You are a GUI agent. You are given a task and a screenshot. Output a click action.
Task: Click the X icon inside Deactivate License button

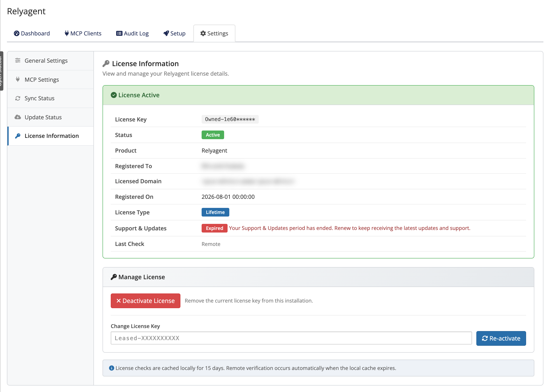pos(119,301)
